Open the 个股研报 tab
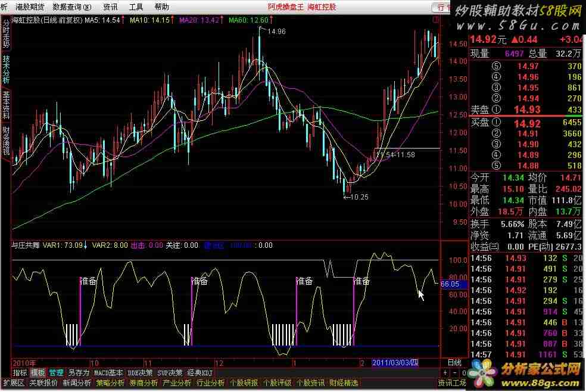Screen dimensions: 586x392 (x=244, y=382)
